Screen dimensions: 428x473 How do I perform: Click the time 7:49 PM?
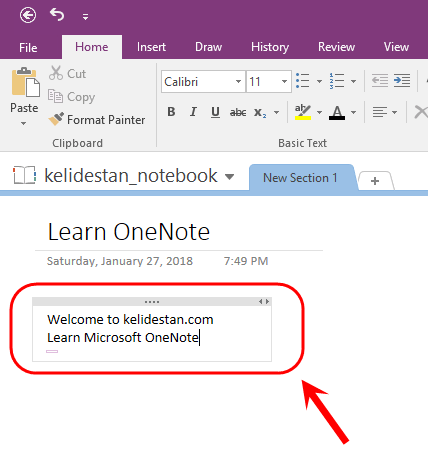point(246,261)
